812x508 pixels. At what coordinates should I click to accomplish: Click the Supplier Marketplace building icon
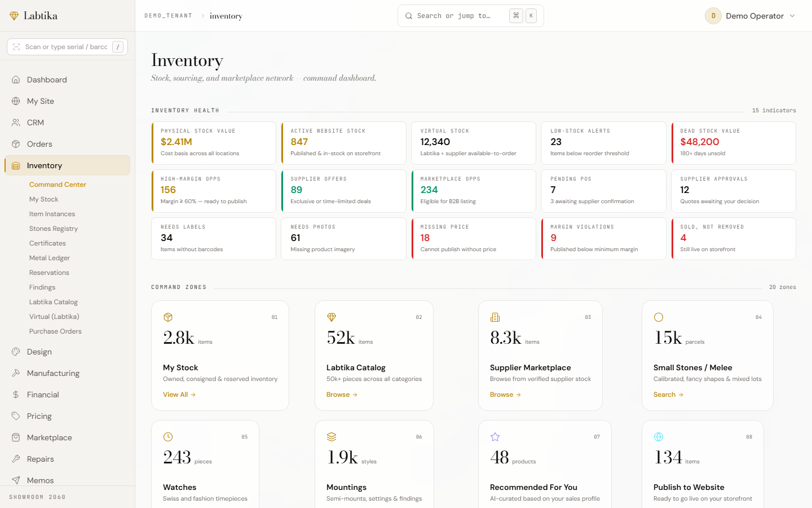pos(495,317)
